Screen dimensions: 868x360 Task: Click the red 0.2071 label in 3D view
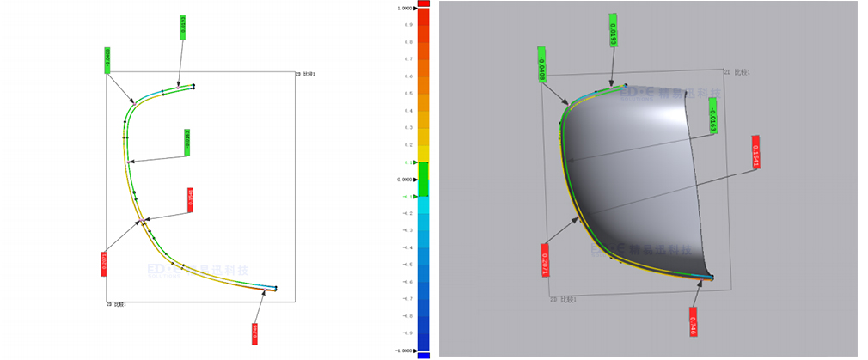(545, 259)
